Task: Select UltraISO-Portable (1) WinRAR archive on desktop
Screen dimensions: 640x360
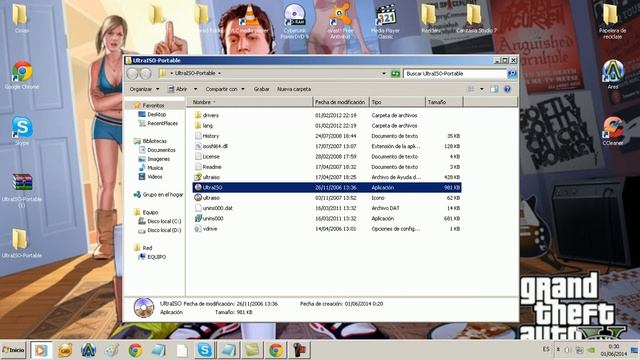Action: [x=22, y=191]
